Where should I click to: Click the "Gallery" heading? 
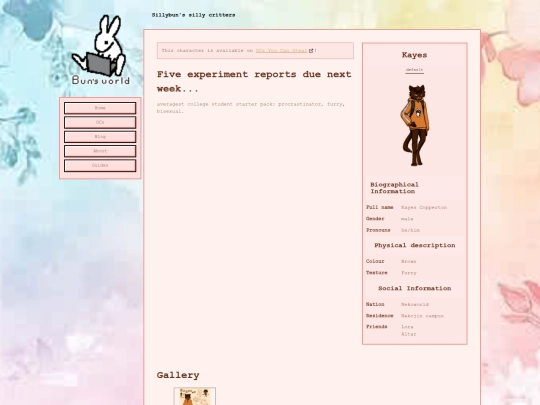pos(178,375)
